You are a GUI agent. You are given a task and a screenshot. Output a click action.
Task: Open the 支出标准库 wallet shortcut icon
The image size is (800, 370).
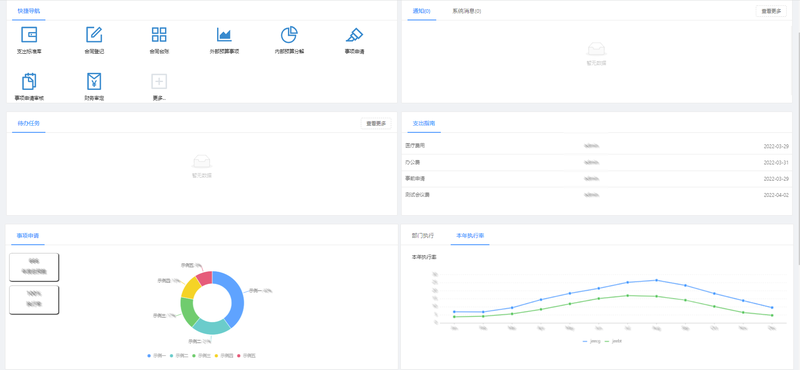tap(29, 34)
